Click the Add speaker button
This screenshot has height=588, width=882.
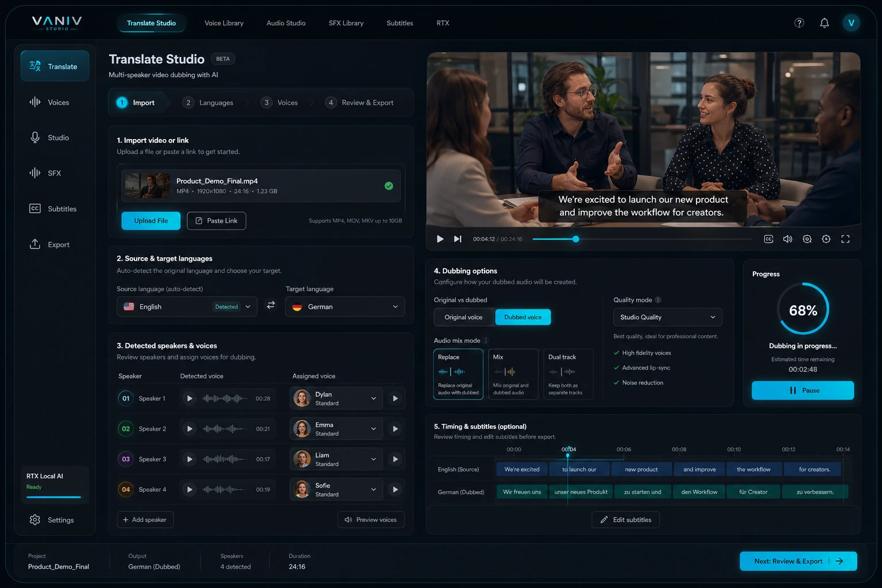pyautogui.click(x=145, y=519)
